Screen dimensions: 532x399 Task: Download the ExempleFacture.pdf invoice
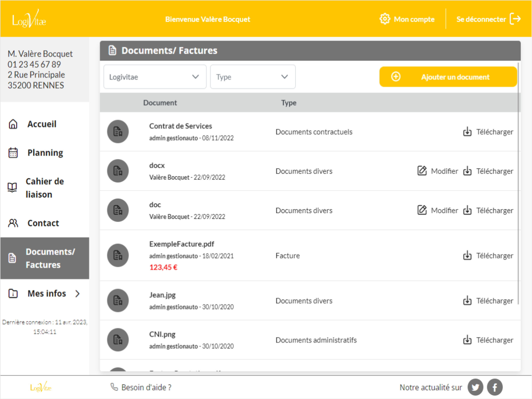[x=488, y=255]
